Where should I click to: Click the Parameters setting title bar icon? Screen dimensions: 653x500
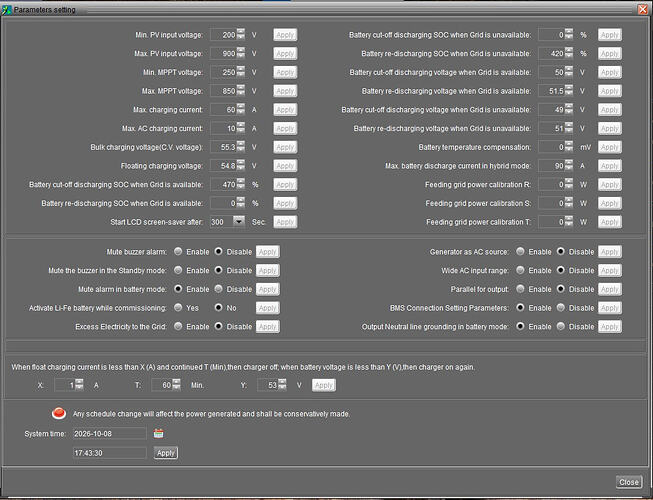coord(6,9)
